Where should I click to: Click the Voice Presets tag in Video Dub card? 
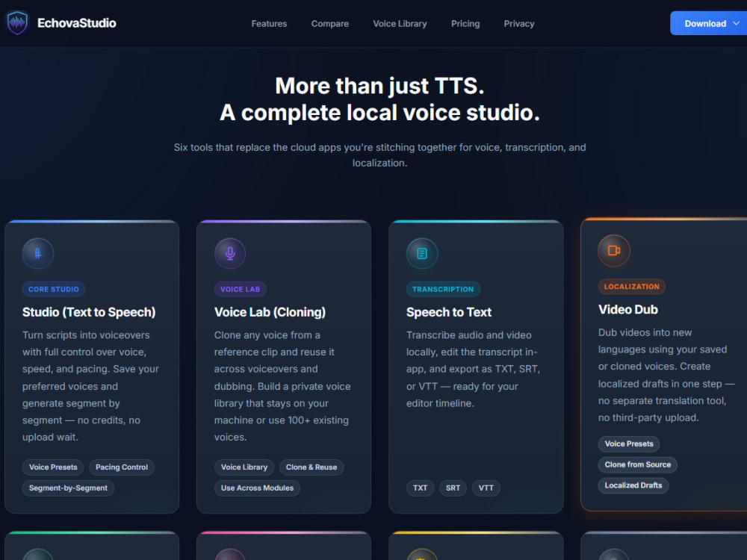click(x=629, y=444)
